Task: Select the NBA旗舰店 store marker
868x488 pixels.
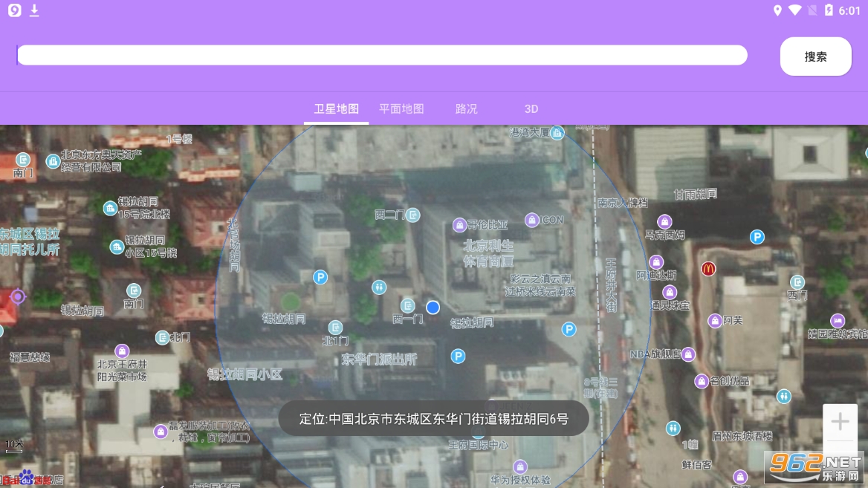Action: click(689, 354)
